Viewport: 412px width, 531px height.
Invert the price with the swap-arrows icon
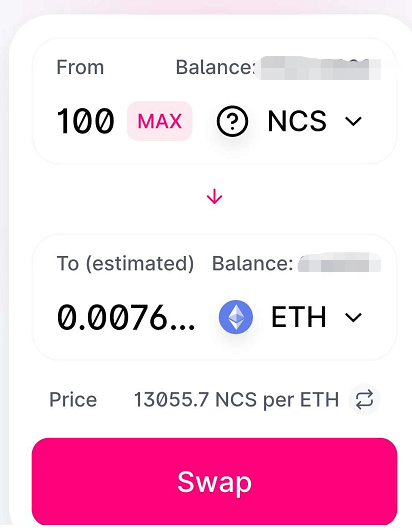pyautogui.click(x=365, y=400)
